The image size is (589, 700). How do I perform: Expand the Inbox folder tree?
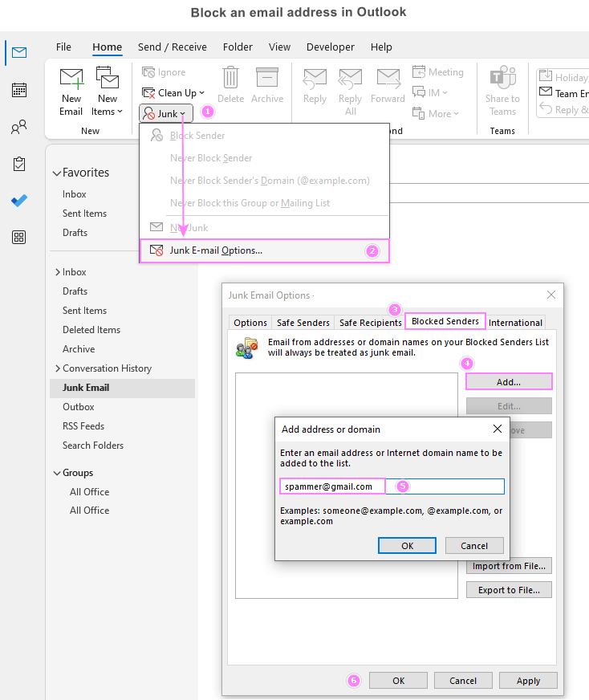(58, 272)
